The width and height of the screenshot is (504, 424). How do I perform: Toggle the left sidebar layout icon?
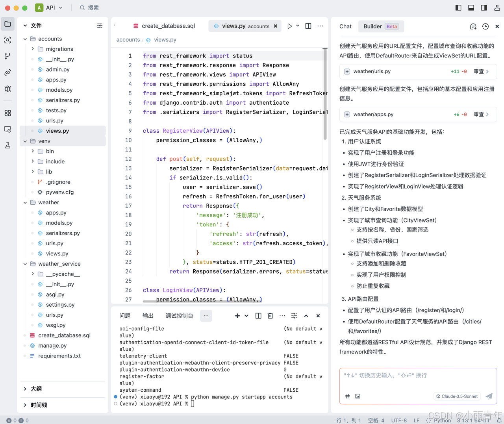pos(458,7)
